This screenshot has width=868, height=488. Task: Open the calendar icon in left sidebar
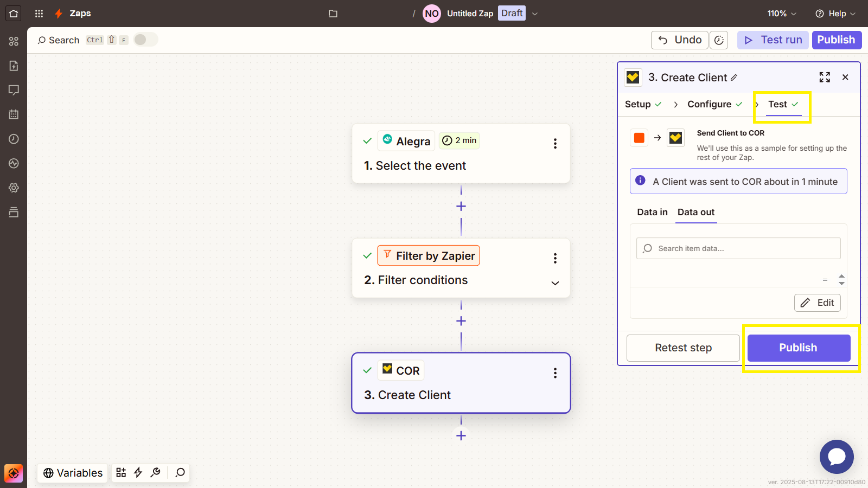point(14,114)
